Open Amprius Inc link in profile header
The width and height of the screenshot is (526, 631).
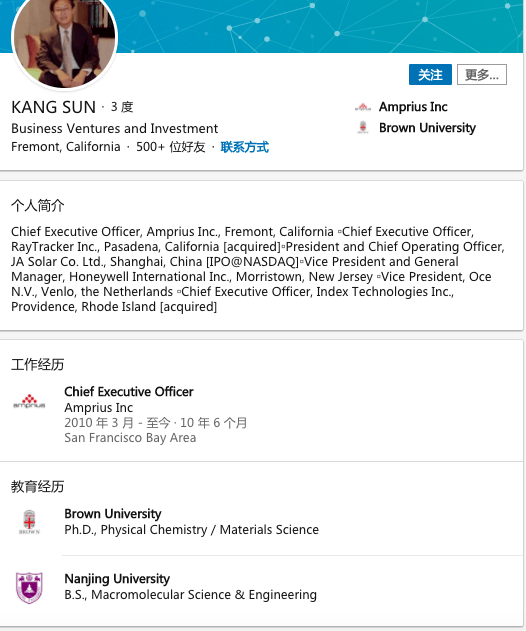[x=413, y=107]
